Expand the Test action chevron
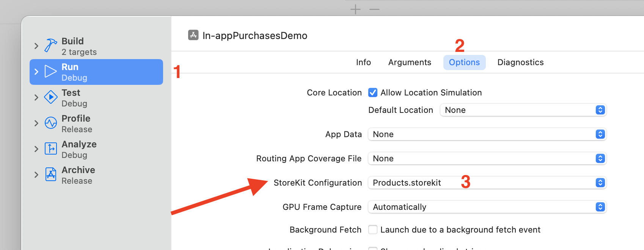 [x=36, y=97]
